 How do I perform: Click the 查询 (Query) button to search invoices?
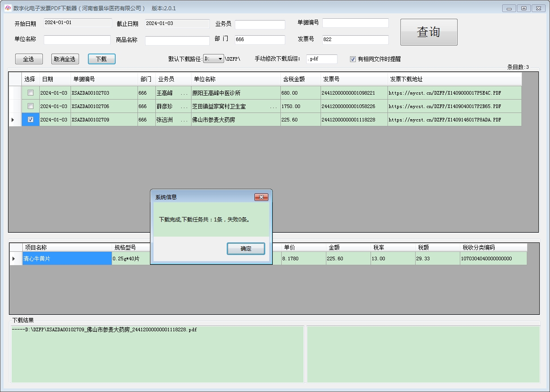coord(428,32)
